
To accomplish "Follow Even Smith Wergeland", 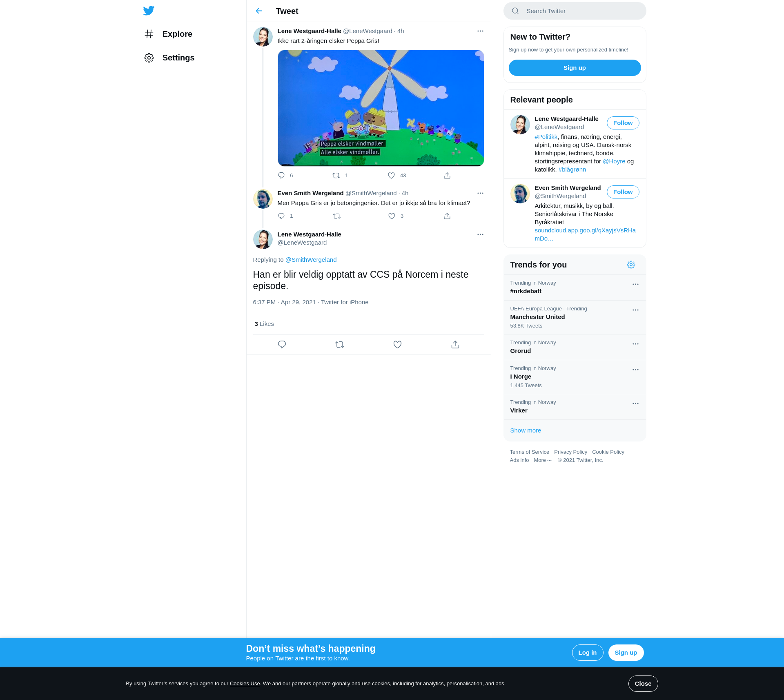I will point(623,192).
